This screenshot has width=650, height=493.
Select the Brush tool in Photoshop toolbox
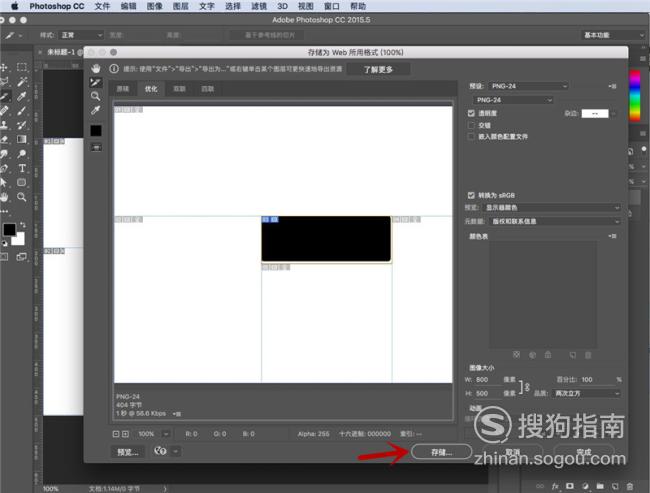[22, 111]
